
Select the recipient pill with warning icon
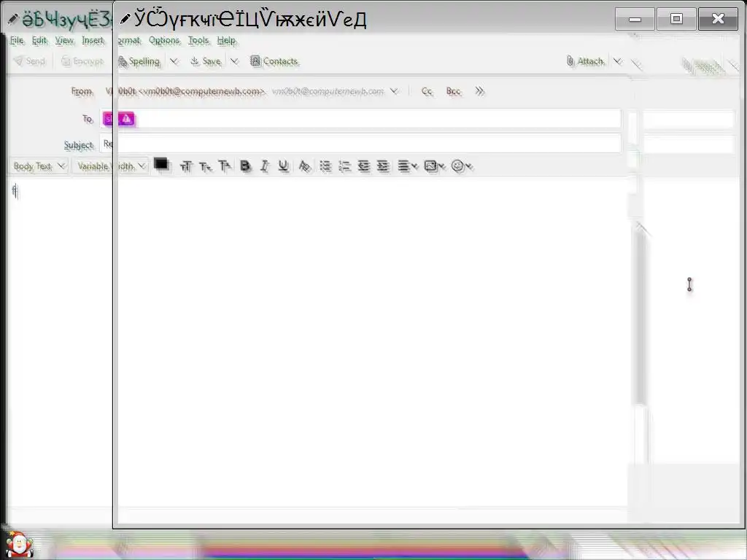(x=119, y=119)
